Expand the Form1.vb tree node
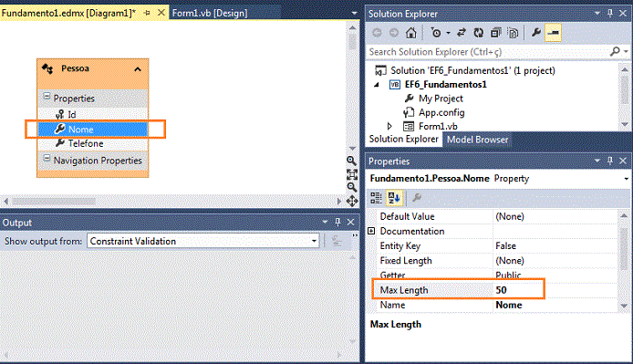 389,126
